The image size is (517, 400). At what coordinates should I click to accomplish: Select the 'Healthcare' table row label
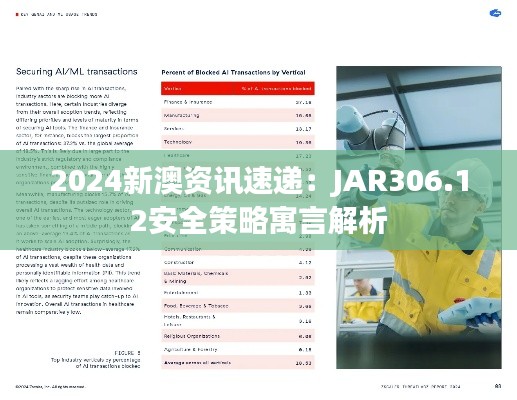pos(177,155)
